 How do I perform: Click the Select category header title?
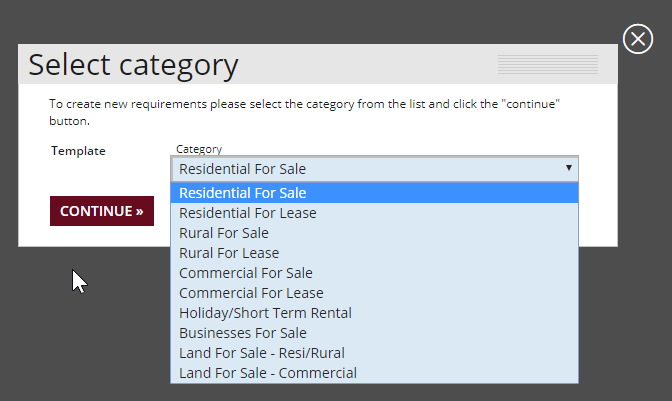pyautogui.click(x=133, y=65)
